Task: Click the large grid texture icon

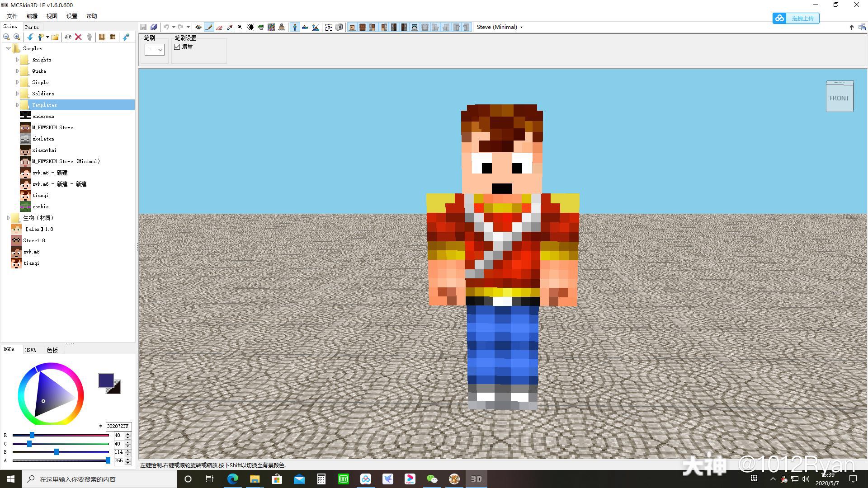Action: pyautogui.click(x=102, y=37)
